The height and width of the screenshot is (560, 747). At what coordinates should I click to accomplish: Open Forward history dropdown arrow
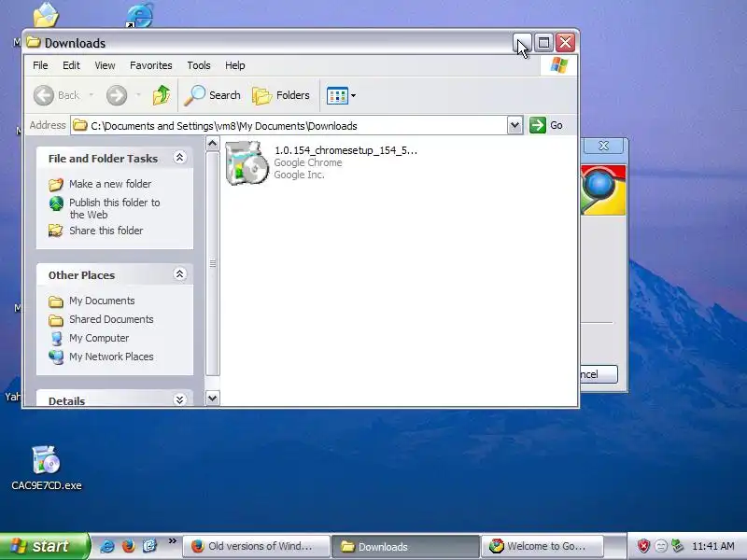pos(138,95)
